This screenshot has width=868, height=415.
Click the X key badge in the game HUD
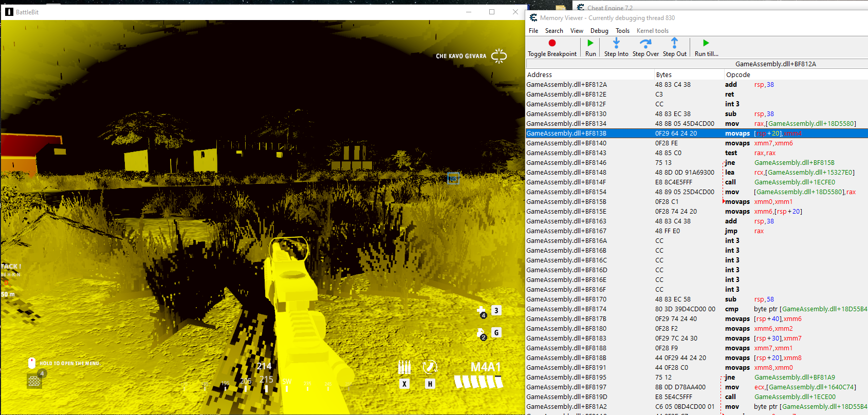(404, 384)
